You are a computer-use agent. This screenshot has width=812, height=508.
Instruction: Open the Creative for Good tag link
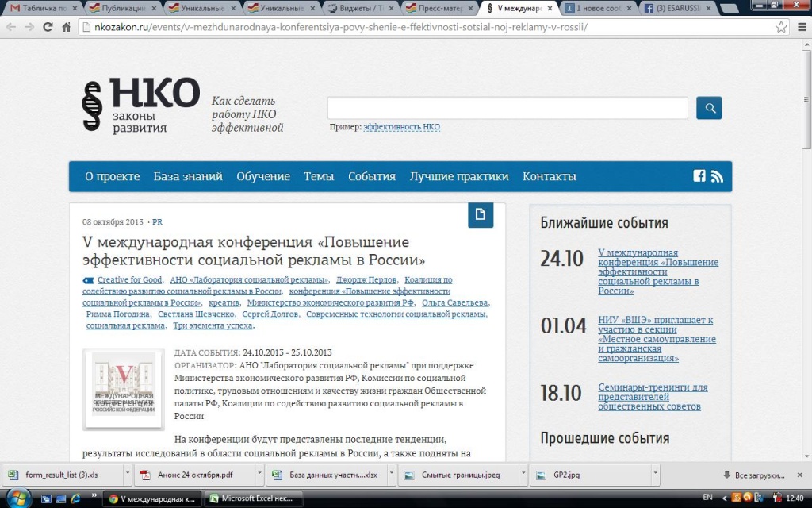click(x=130, y=280)
